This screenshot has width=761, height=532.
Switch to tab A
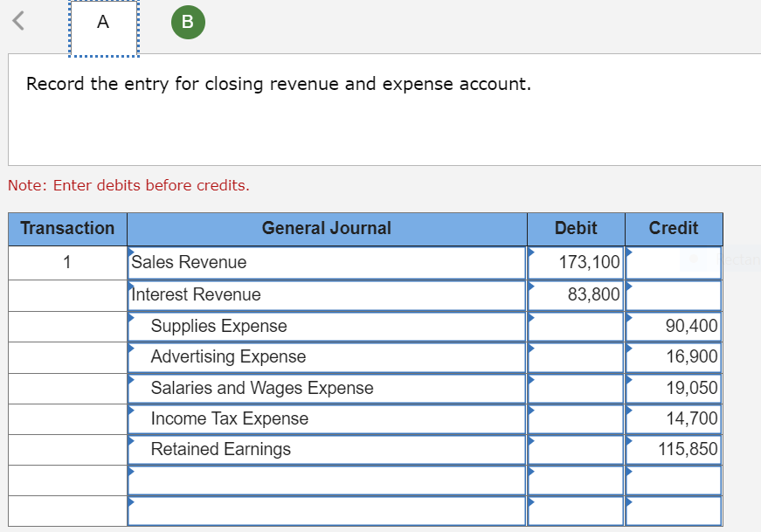coord(102,23)
